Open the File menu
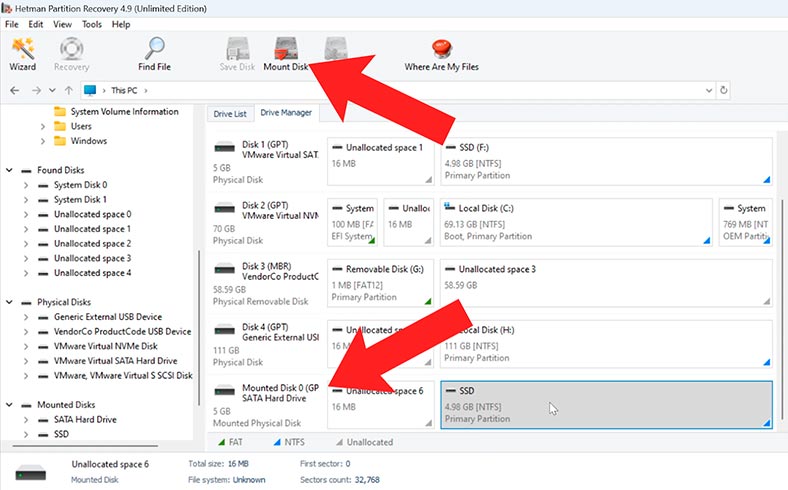The height and width of the screenshot is (490, 788). point(12,24)
